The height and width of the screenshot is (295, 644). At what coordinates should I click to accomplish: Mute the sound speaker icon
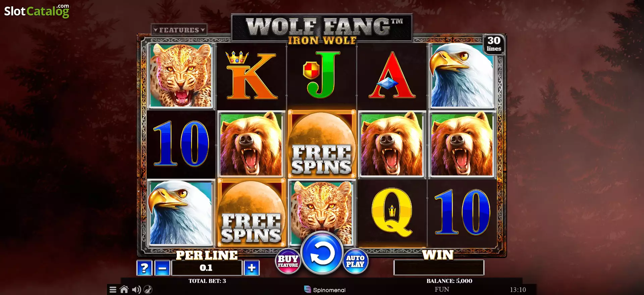point(136,290)
